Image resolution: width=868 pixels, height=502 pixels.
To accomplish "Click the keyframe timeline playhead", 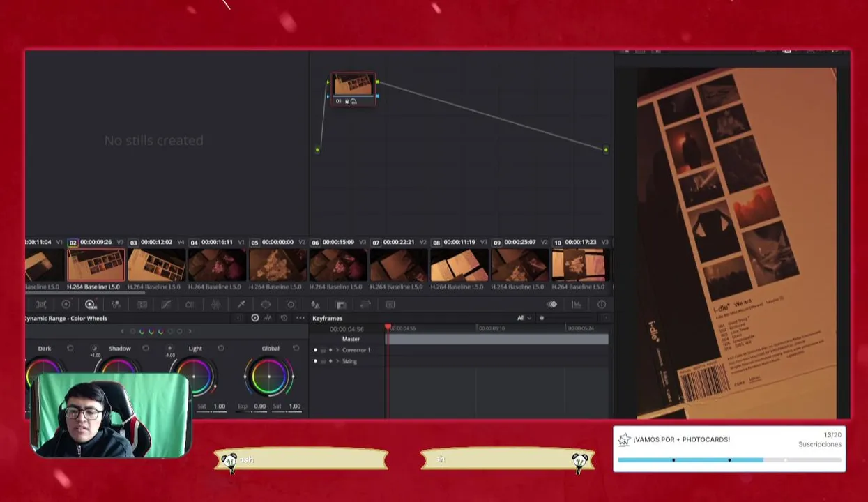I will (388, 327).
